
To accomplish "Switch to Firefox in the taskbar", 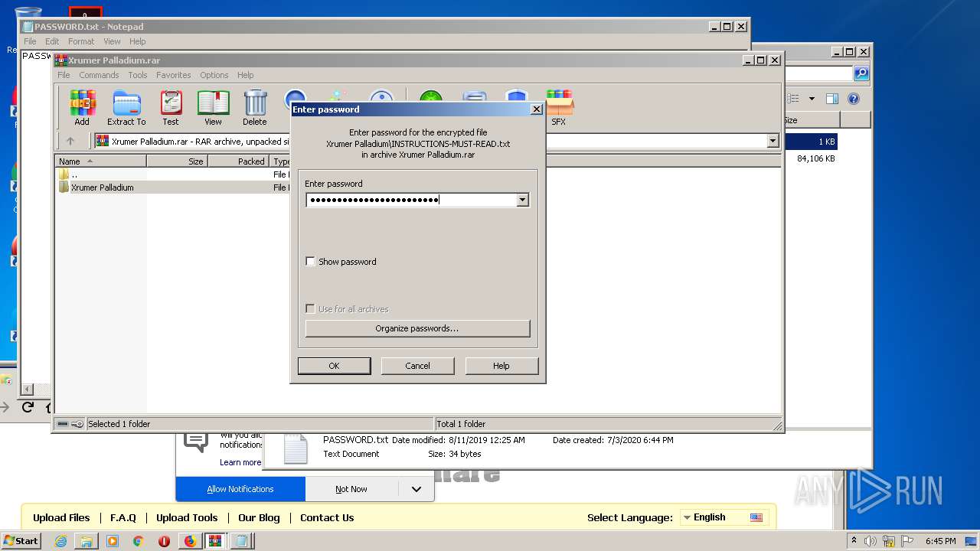I will [x=190, y=541].
